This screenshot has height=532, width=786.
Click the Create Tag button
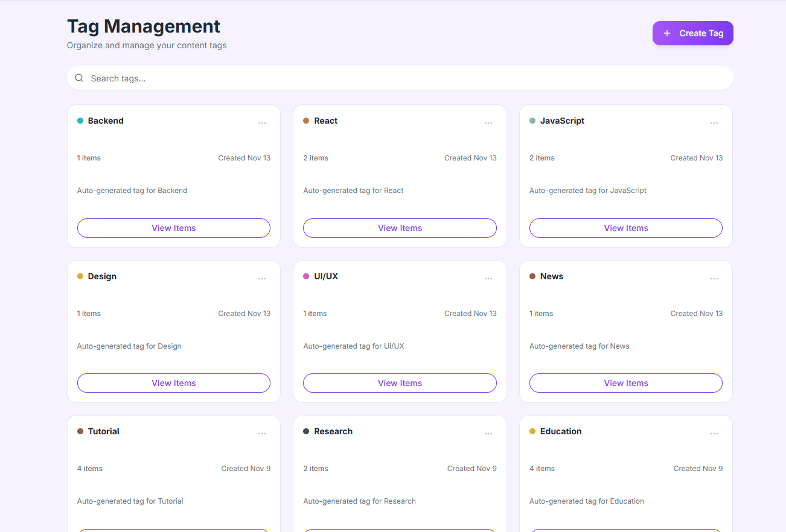click(x=692, y=33)
